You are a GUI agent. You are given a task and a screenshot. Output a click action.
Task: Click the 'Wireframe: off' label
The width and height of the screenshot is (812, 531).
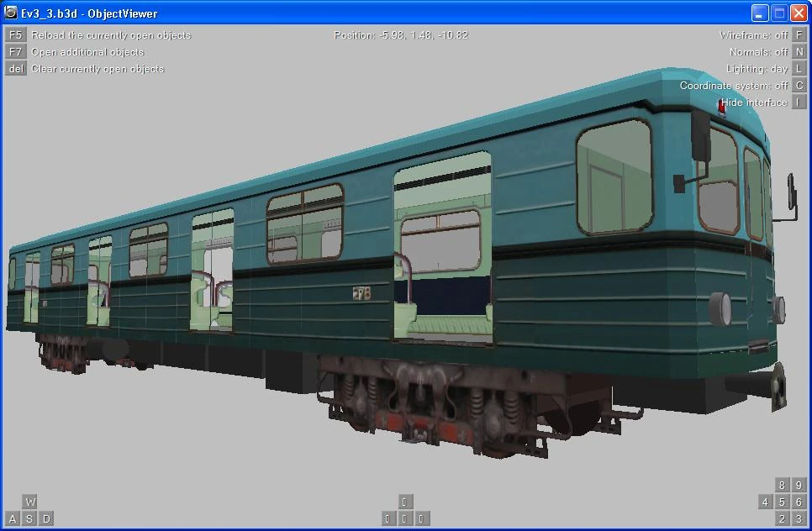click(x=753, y=35)
